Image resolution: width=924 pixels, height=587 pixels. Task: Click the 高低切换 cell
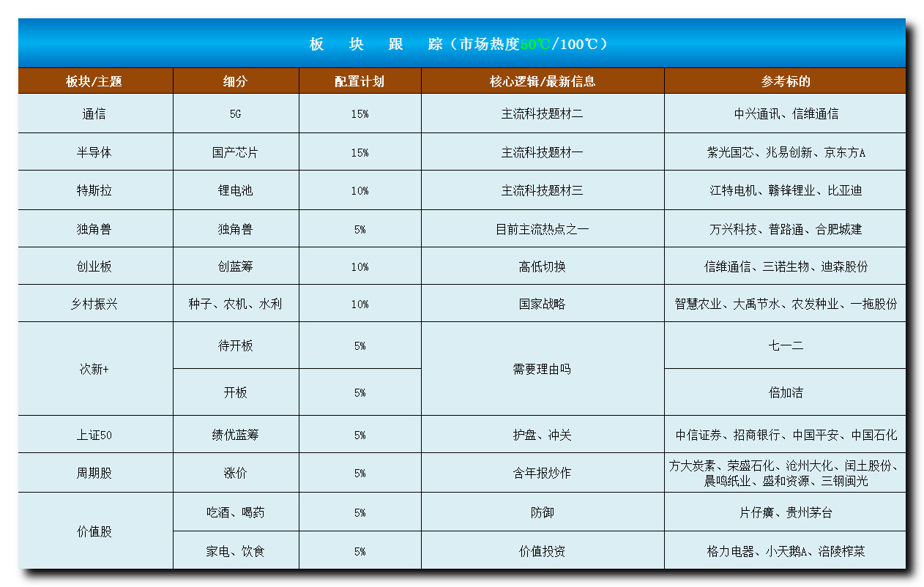coord(543,266)
